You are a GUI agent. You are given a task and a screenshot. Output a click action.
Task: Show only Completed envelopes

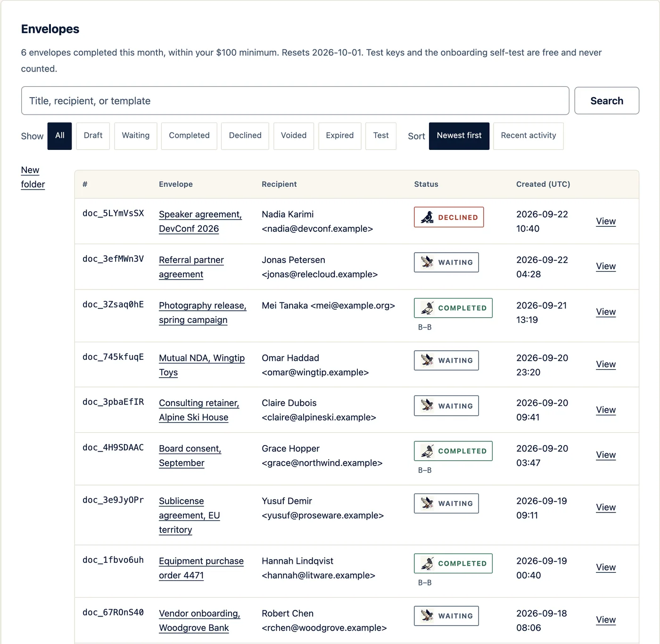189,136
